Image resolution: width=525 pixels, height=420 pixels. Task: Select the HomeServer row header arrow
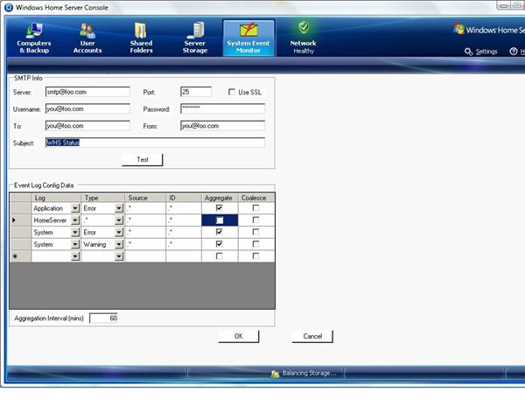[20, 220]
